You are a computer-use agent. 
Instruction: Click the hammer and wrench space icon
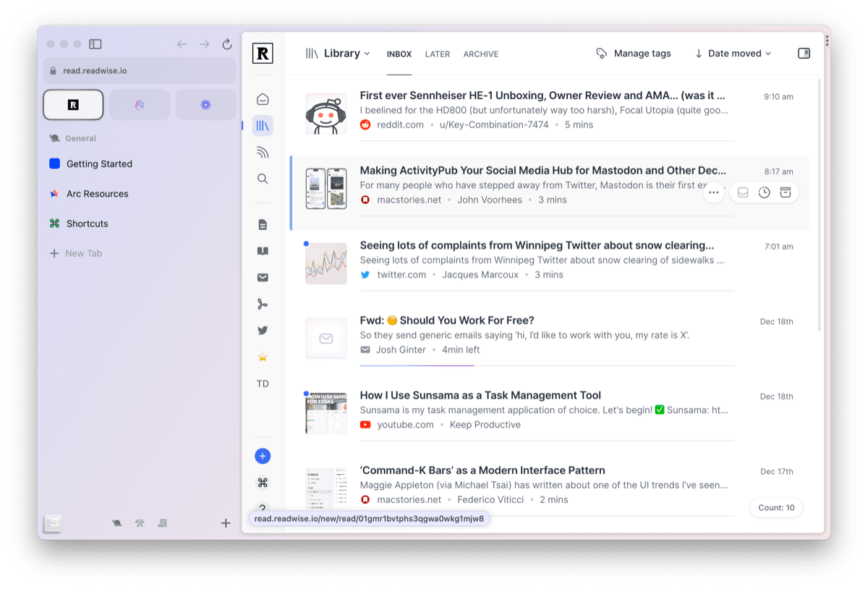[140, 522]
